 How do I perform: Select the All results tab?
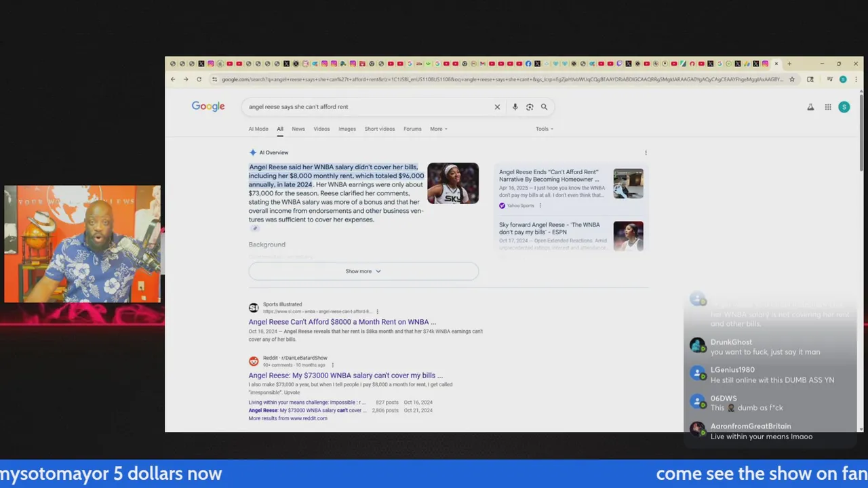[x=280, y=129]
